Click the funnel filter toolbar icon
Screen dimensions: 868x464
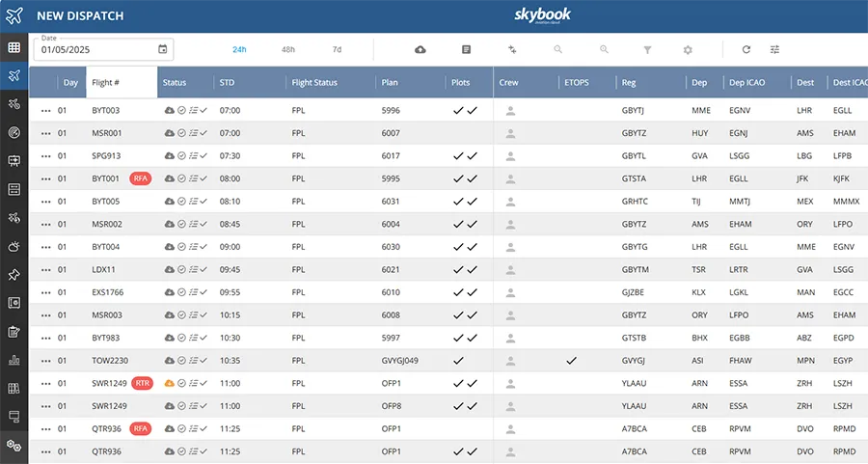click(647, 50)
